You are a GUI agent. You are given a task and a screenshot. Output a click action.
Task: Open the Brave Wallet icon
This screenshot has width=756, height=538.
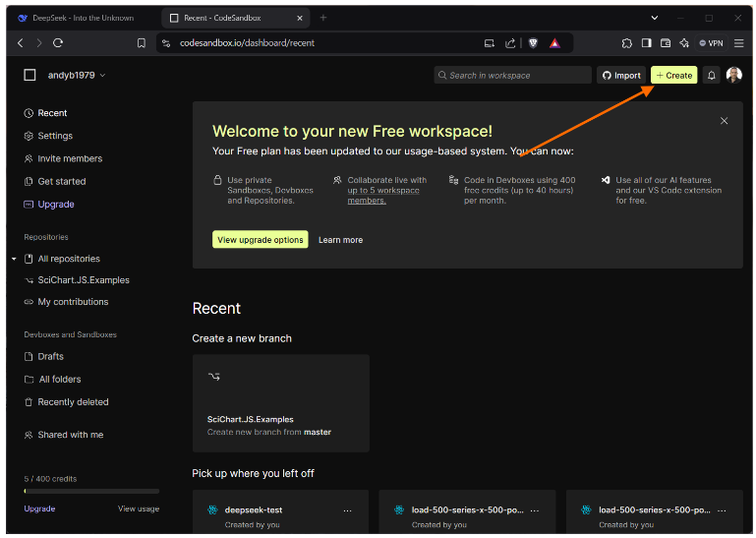point(666,43)
